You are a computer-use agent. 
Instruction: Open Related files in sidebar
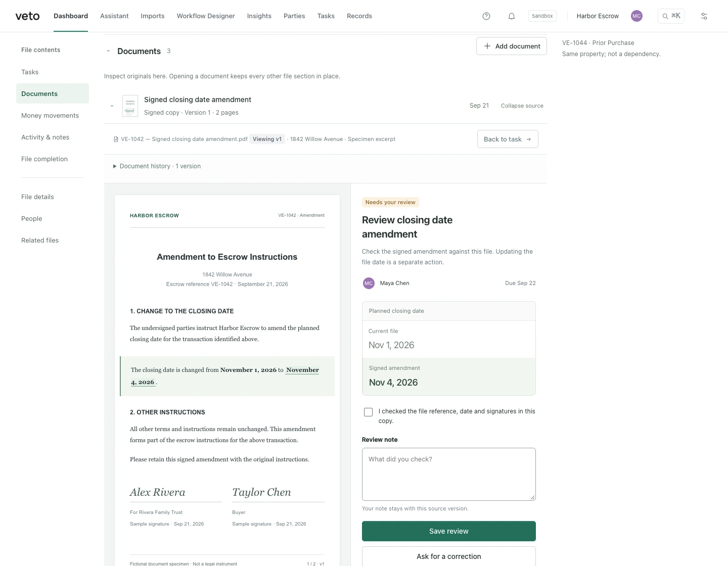(x=53, y=241)
